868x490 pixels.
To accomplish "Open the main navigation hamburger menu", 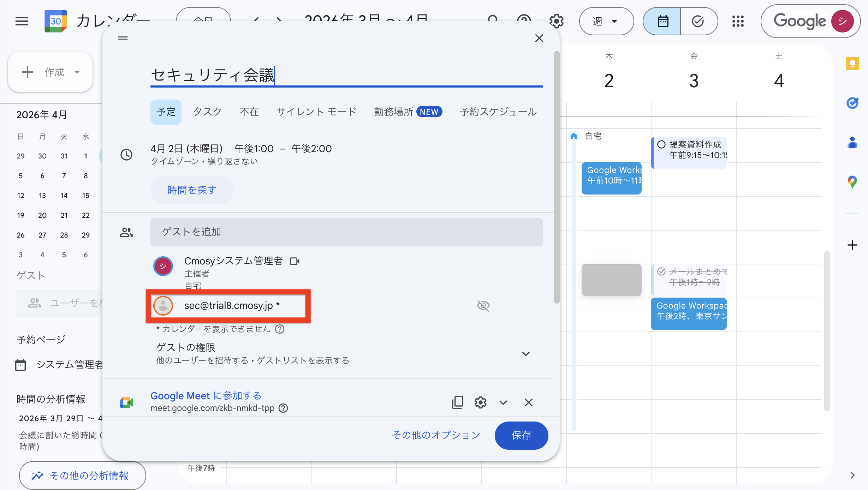I will click(22, 21).
